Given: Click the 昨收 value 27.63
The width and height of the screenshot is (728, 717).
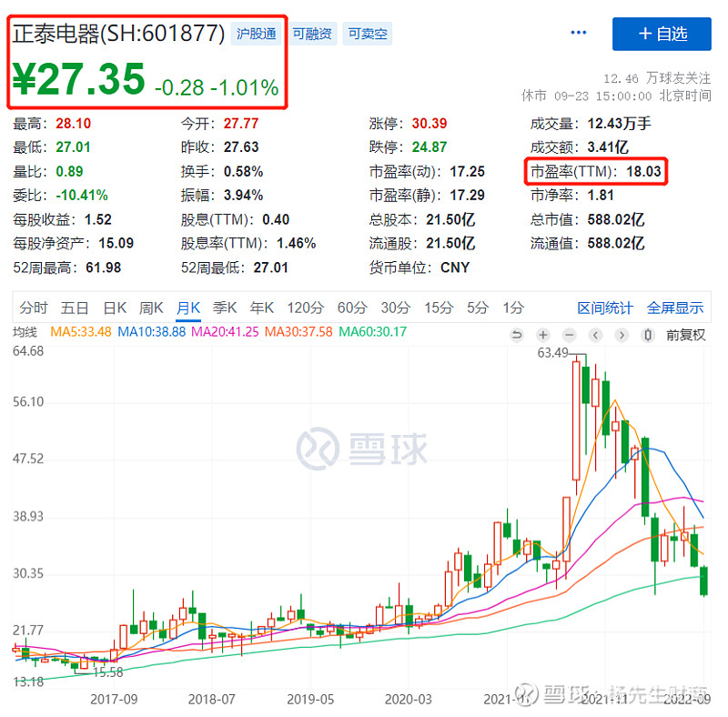Looking at the screenshot, I should point(241,147).
